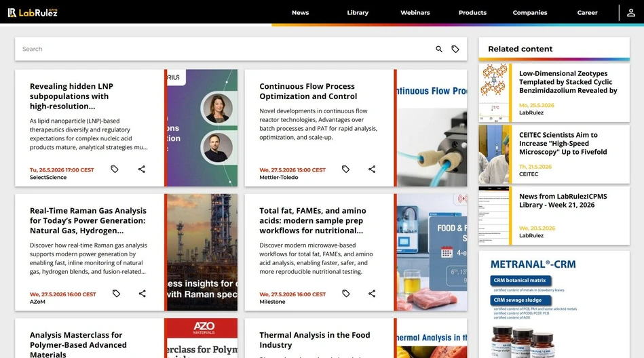Click the Mettler-Toledo organizer name
This screenshot has width=644, height=358.
(x=278, y=178)
